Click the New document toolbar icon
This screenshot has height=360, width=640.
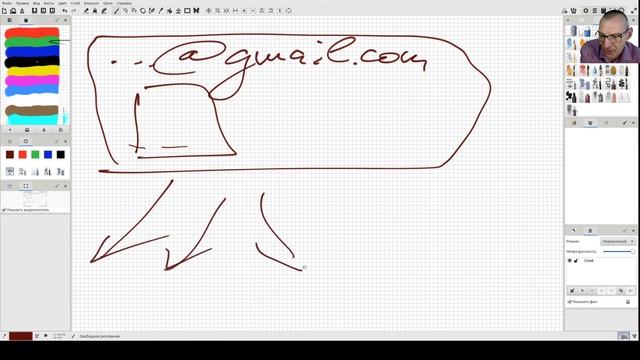[4, 11]
